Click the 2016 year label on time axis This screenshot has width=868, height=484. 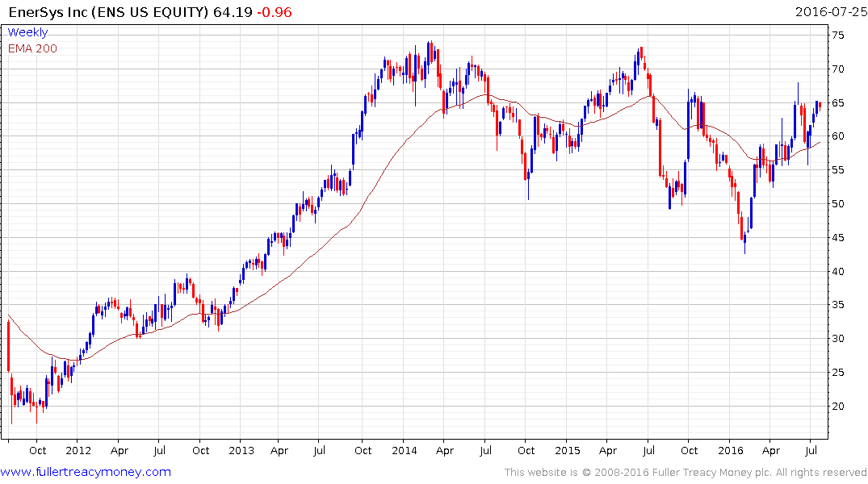click(731, 450)
